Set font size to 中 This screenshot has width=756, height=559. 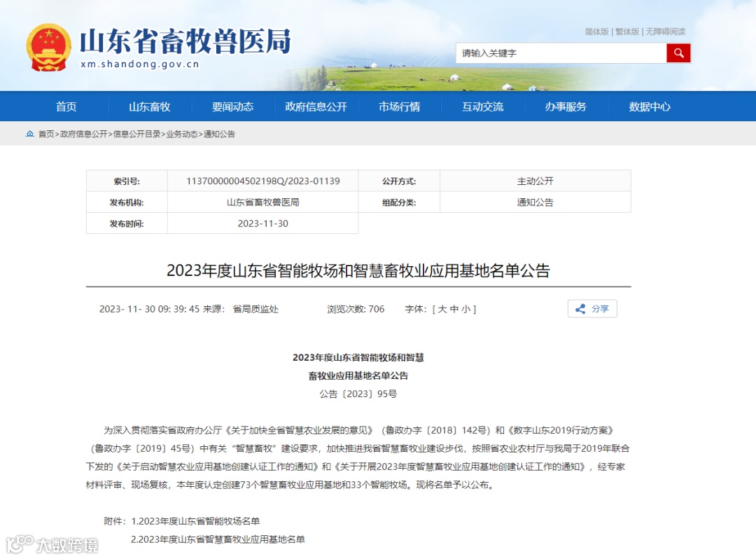tap(454, 309)
